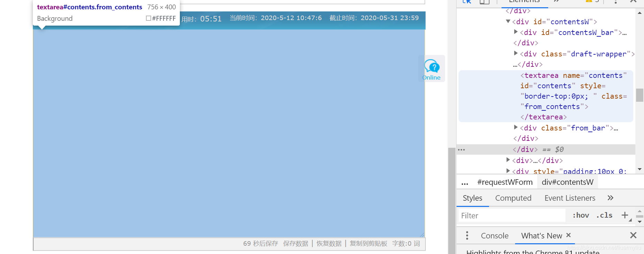Open the ellipsis actions beside $0 row
Image resolution: width=644 pixels, height=254 pixels.
pos(461,149)
